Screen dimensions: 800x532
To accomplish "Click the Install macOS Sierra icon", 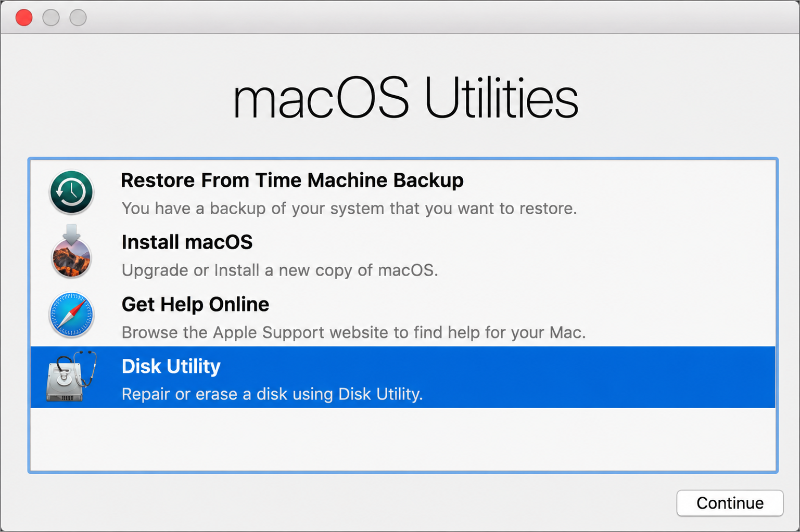I will (x=71, y=251).
